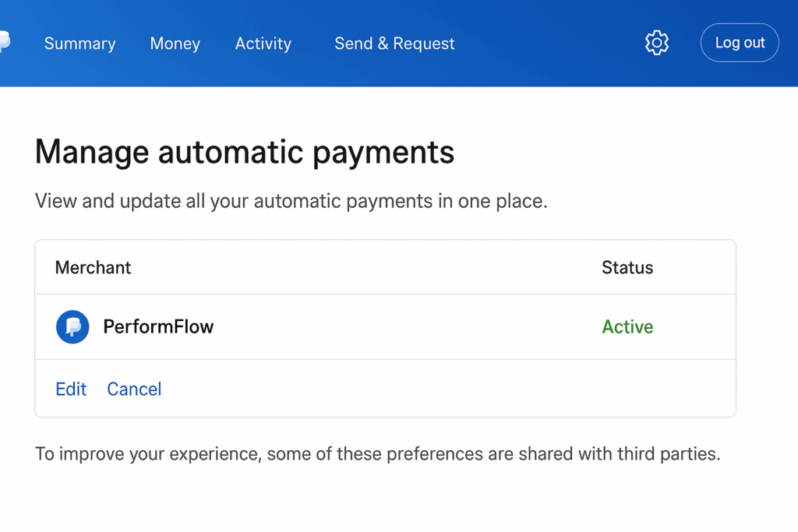Open the Money menu item

point(175,44)
